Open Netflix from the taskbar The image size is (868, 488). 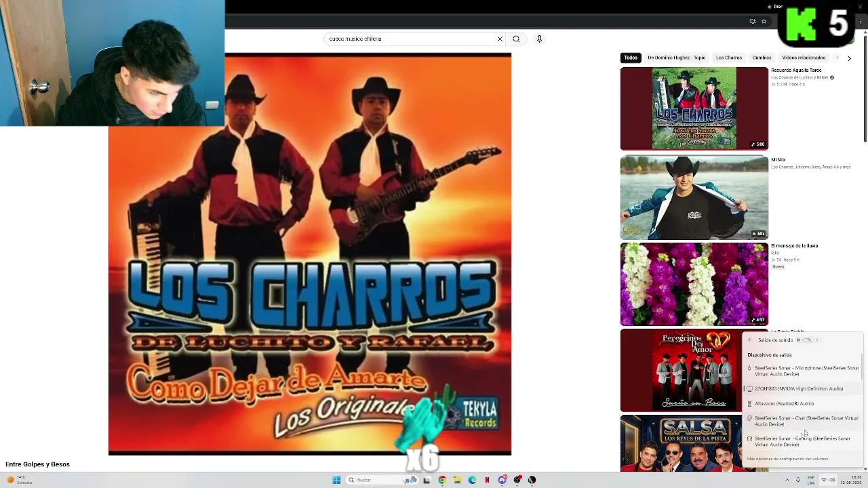(487, 480)
